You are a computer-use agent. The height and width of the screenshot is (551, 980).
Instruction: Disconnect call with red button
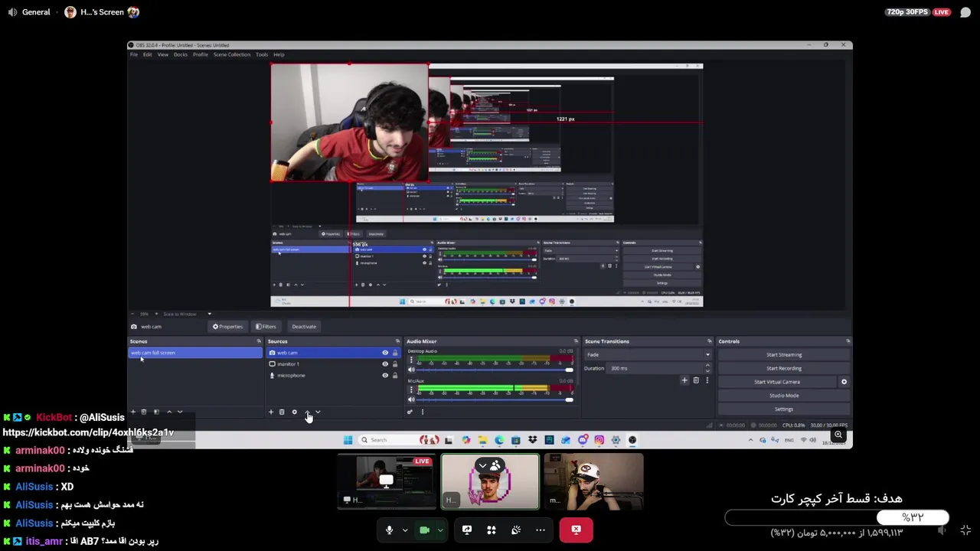tap(576, 530)
